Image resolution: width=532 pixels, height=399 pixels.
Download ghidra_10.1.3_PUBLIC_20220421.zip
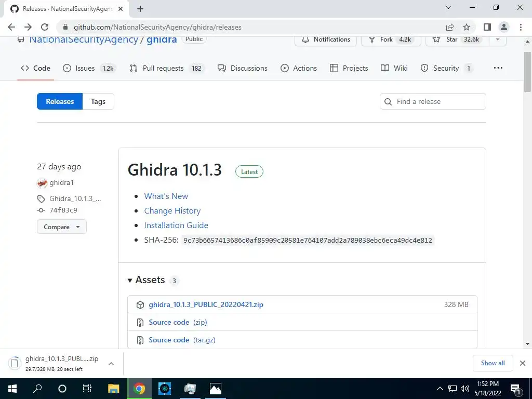[206, 304]
